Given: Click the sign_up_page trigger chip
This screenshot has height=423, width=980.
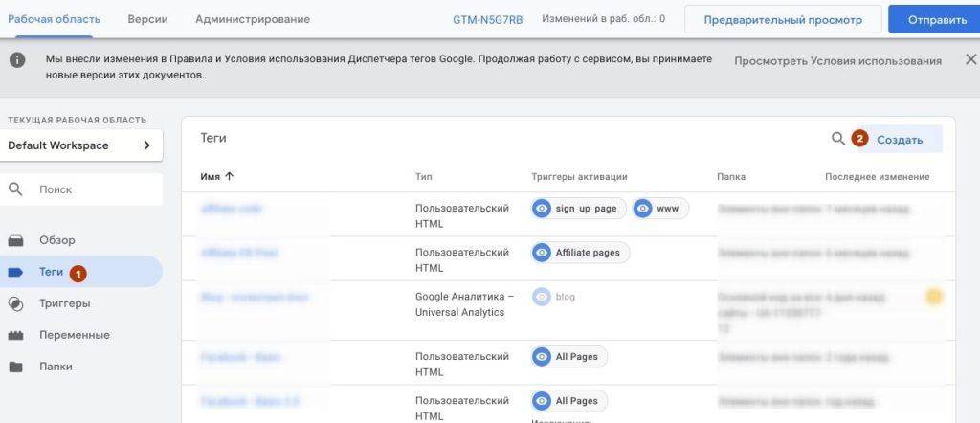Looking at the screenshot, I should [579, 209].
